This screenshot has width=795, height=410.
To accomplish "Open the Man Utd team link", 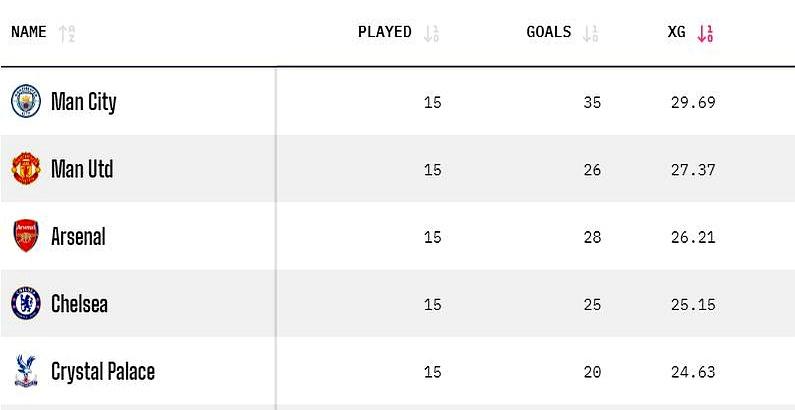I will (82, 169).
